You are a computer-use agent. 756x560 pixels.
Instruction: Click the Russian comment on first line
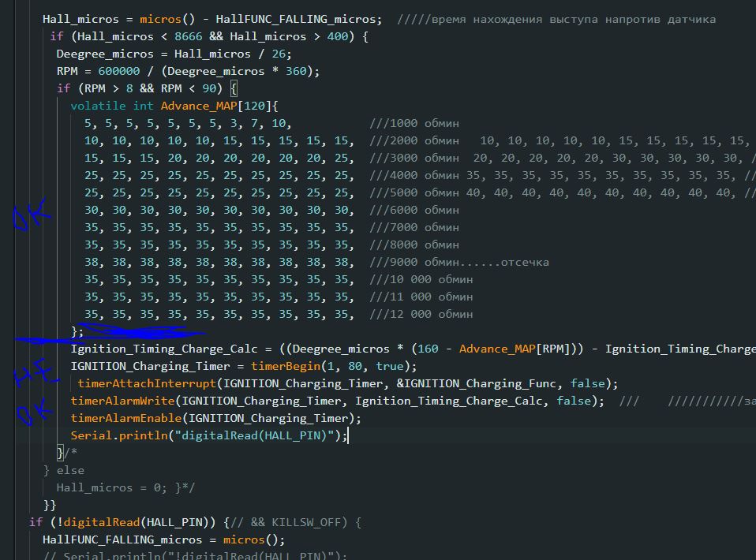click(x=556, y=19)
